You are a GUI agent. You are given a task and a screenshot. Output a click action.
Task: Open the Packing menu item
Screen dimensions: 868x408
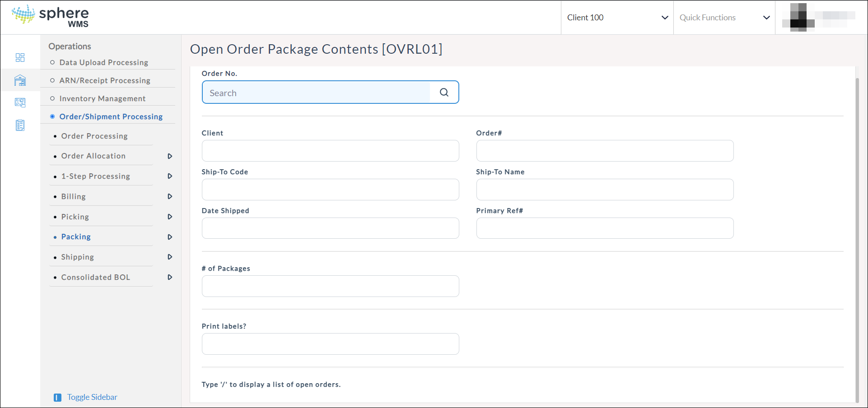[76, 236]
